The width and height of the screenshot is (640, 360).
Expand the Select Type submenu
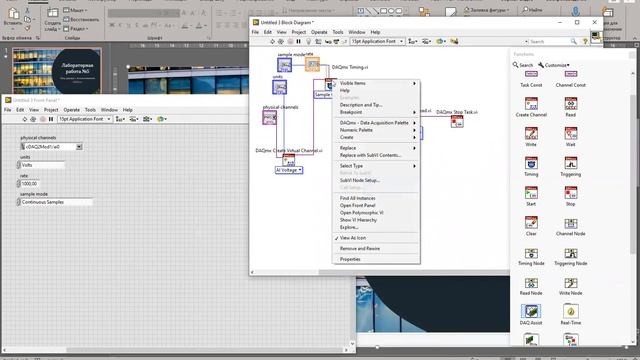376,166
